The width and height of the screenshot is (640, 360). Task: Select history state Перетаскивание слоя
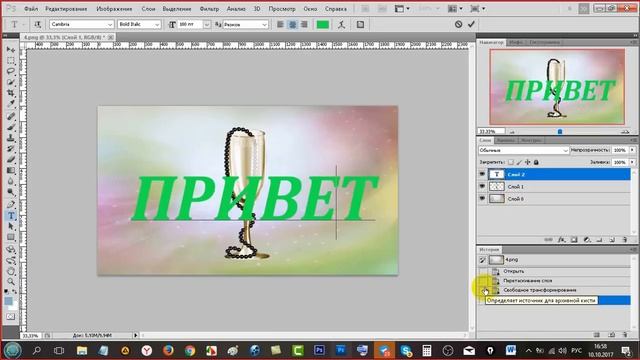click(x=527, y=281)
